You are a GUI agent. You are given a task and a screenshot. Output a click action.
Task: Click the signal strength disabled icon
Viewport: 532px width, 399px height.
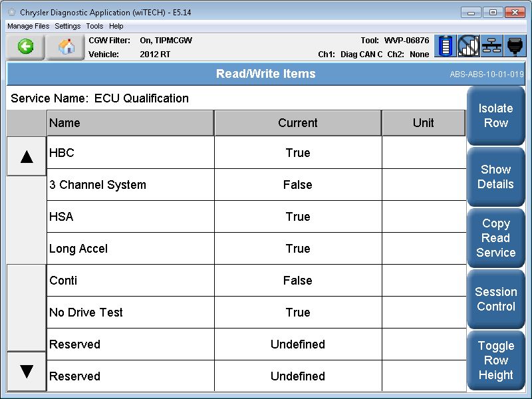469,47
